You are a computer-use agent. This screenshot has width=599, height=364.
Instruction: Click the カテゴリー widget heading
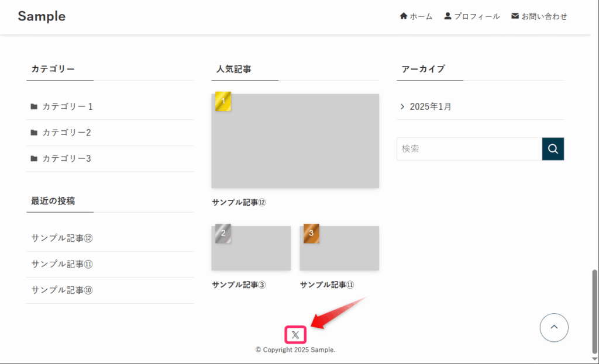(53, 69)
